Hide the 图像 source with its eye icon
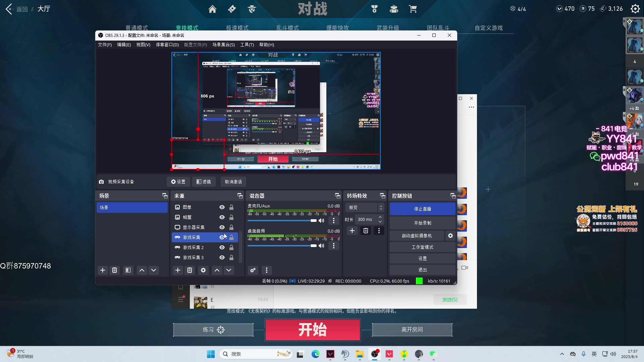The image size is (644, 362). 222,207
